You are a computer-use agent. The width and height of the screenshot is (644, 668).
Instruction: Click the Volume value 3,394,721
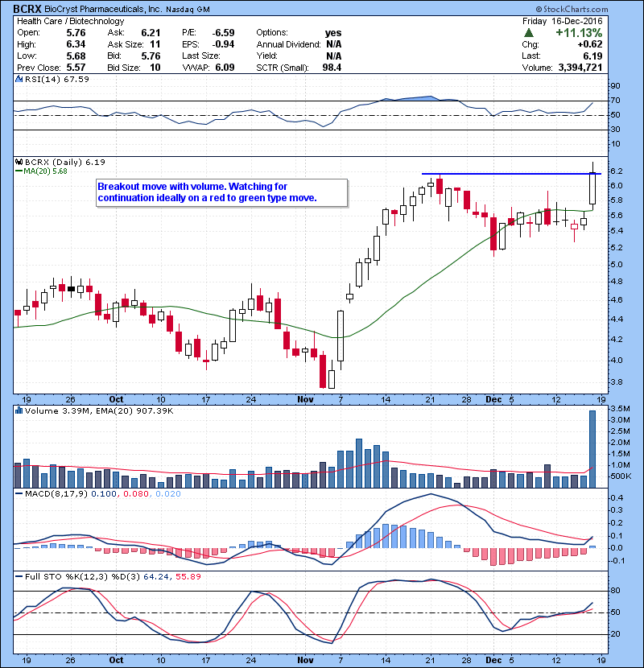[580, 68]
